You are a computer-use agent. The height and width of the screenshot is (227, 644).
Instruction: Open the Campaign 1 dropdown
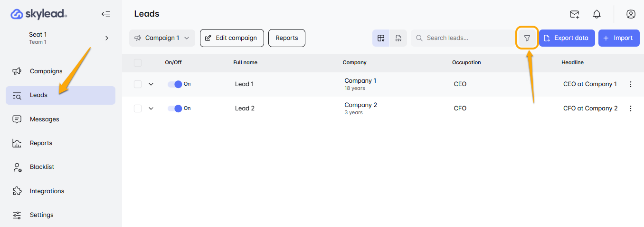[x=162, y=38]
